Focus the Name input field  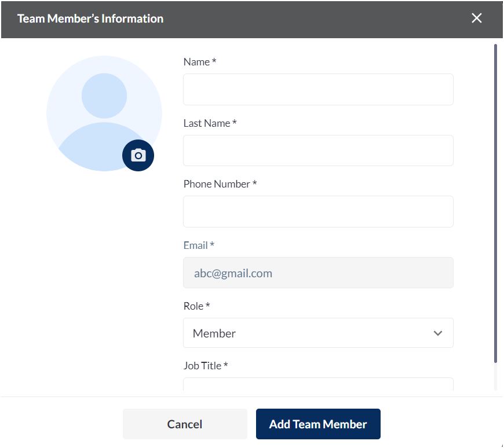pyautogui.click(x=318, y=89)
